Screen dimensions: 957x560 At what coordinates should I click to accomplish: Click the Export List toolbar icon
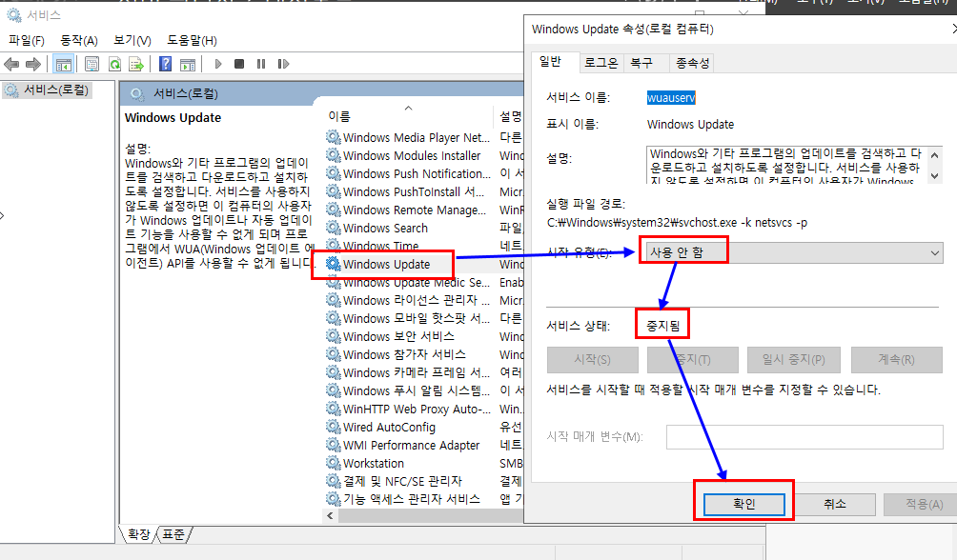point(136,64)
